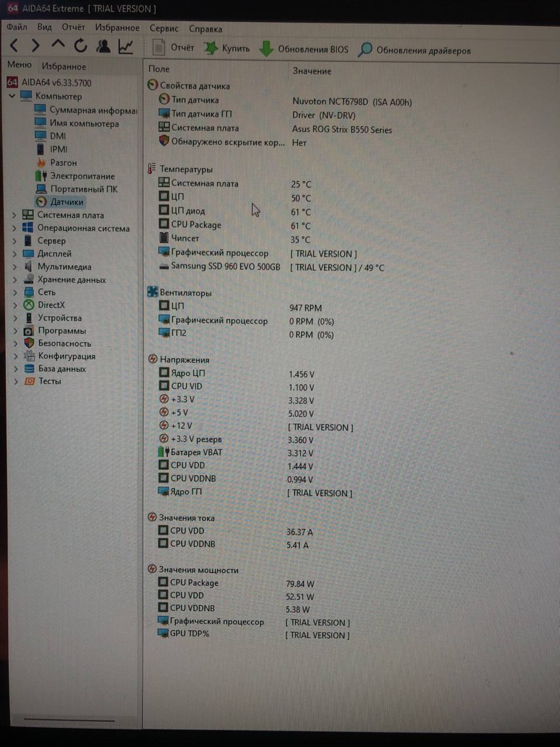This screenshot has height=747, width=560.
Task: Click the Forward navigation arrow
Action: pos(36,45)
